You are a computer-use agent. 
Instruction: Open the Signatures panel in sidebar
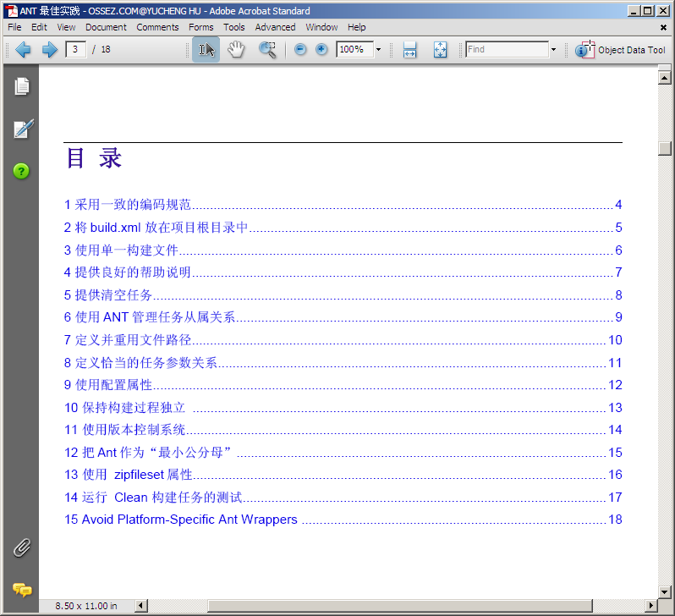click(22, 129)
